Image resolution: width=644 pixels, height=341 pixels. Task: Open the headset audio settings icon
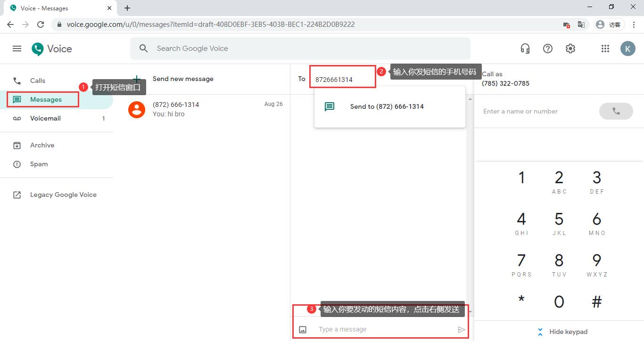point(525,49)
